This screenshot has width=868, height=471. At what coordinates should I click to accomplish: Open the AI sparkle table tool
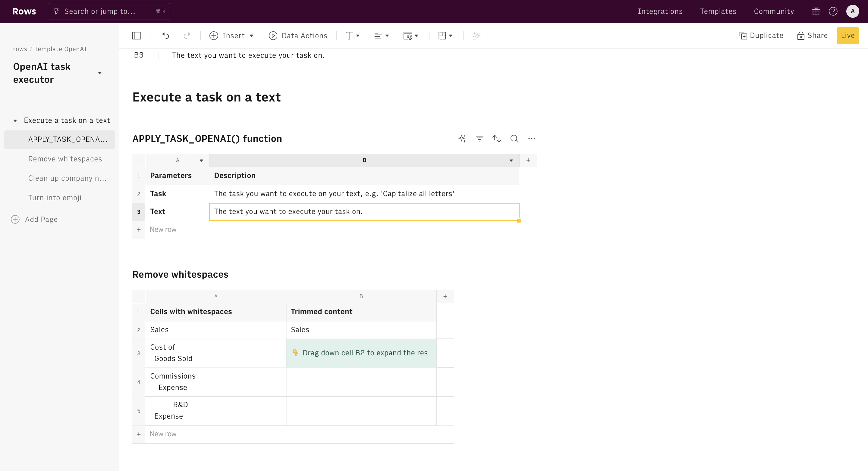[462, 139]
